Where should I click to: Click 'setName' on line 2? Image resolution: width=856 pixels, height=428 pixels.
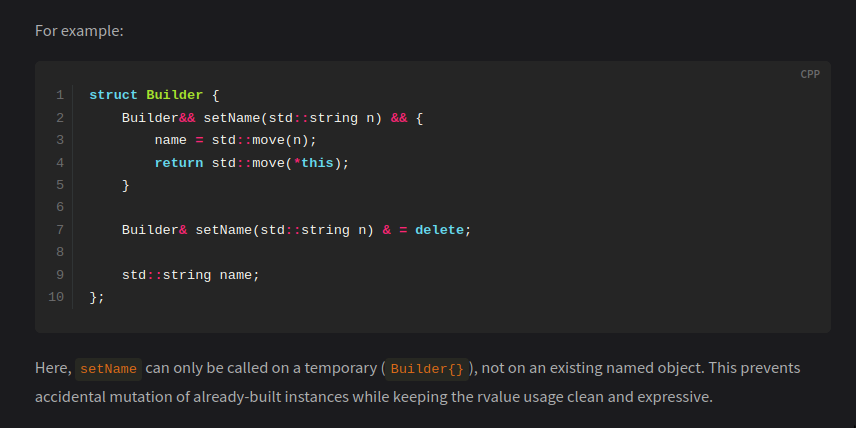tap(232, 118)
